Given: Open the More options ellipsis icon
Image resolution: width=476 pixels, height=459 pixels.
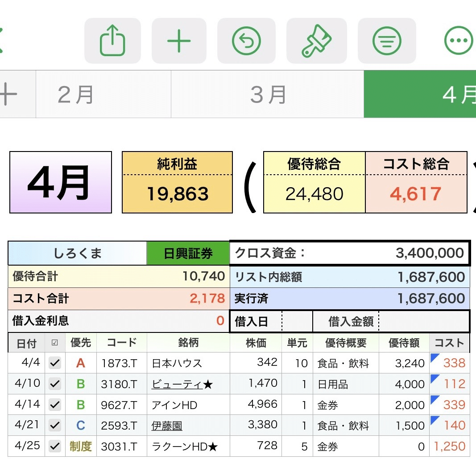Looking at the screenshot, I should (x=459, y=40).
